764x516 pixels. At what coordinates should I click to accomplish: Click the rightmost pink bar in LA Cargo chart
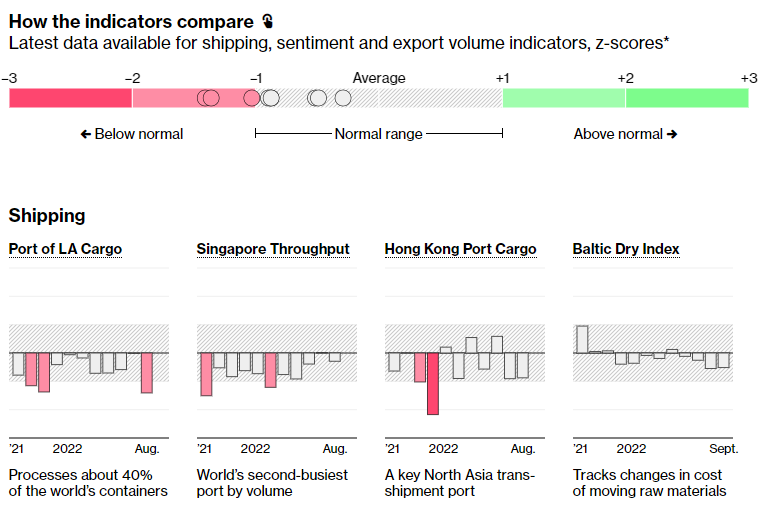[147, 372]
